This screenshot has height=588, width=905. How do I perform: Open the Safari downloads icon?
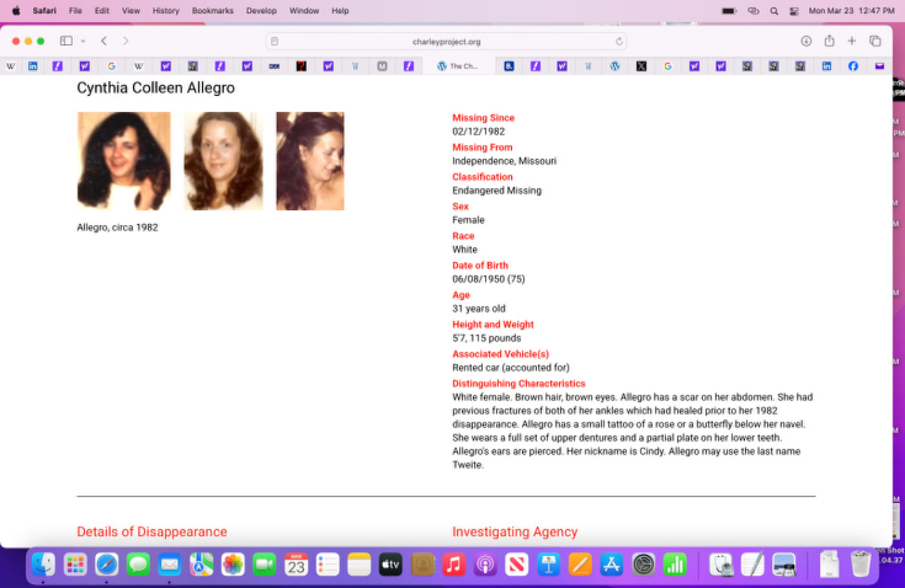click(x=805, y=41)
